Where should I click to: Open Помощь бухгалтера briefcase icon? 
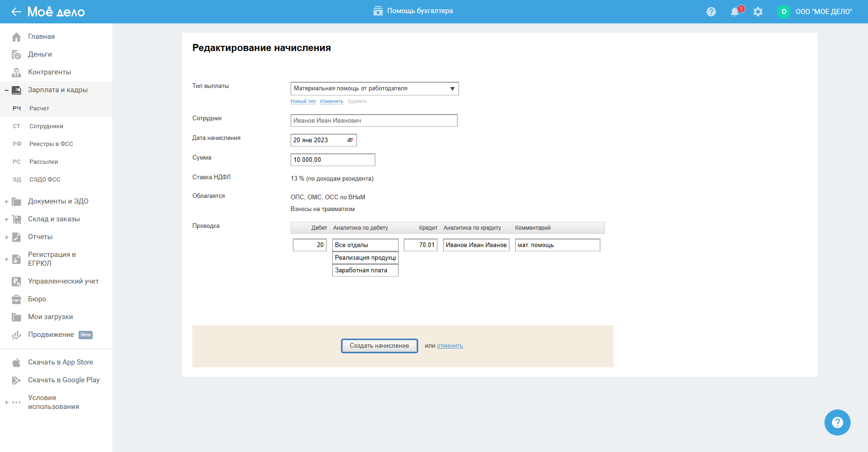pyautogui.click(x=378, y=11)
